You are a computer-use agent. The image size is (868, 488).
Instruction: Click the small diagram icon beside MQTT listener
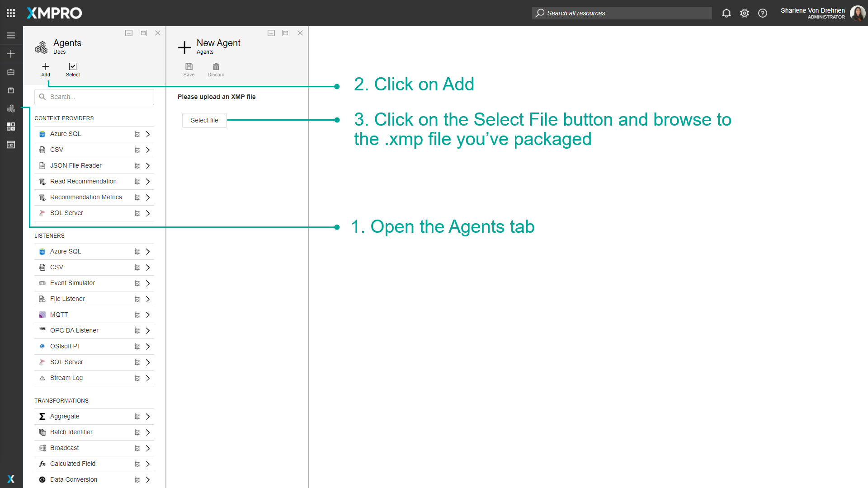tap(137, 315)
